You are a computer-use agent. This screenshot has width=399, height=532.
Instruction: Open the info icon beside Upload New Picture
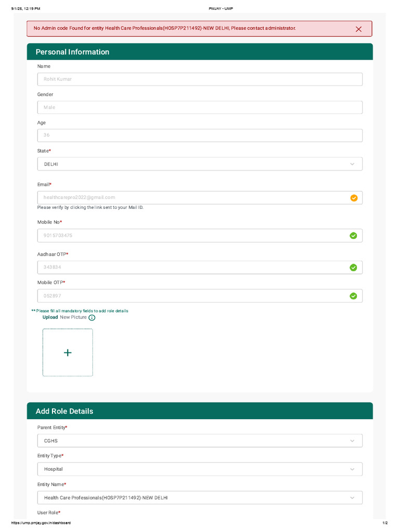pyautogui.click(x=92, y=317)
